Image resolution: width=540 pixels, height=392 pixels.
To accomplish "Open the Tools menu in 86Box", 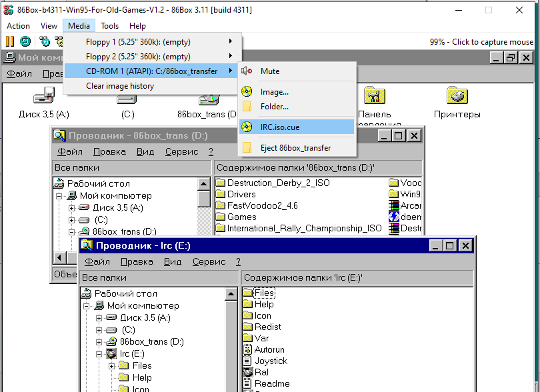I will click(109, 26).
